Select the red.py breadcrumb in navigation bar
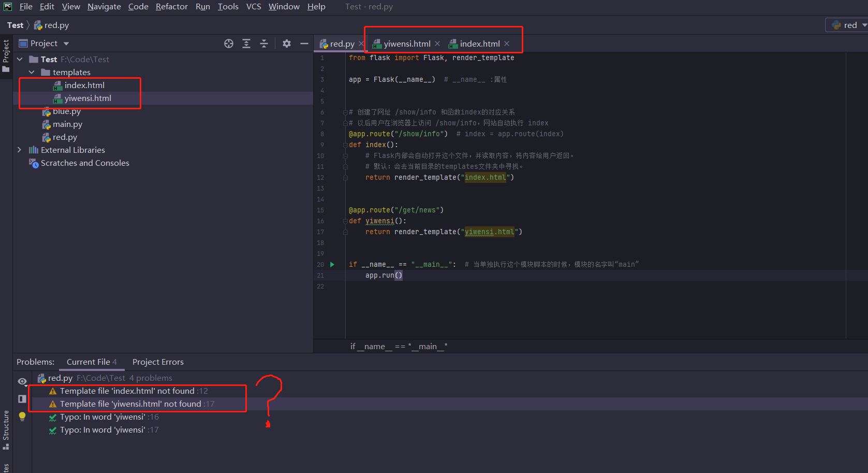This screenshot has width=868, height=473. 52,25
